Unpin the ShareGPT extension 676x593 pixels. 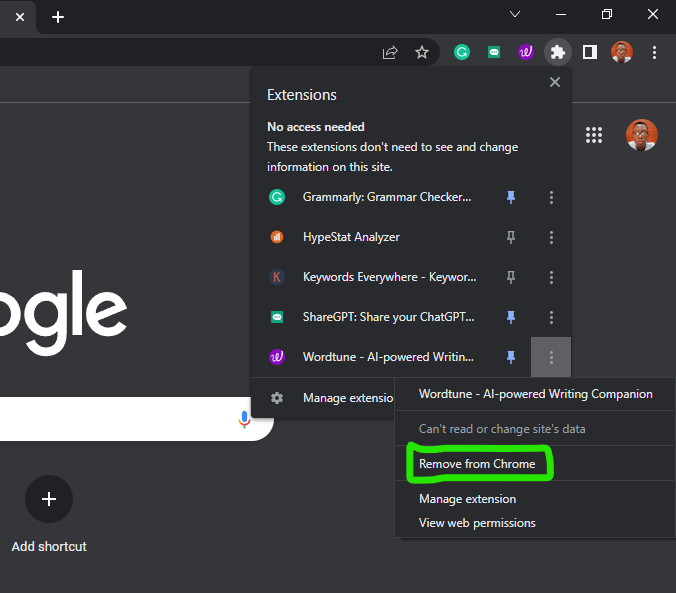click(511, 317)
